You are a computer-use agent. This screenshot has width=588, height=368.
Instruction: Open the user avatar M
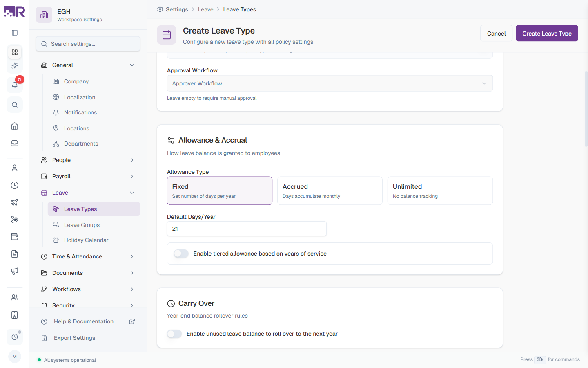tap(15, 357)
